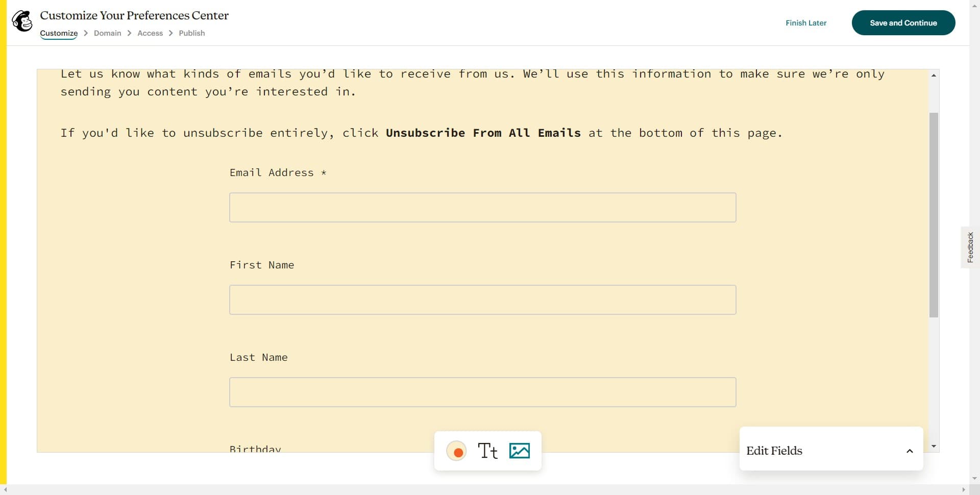980x495 pixels.
Task: Focus the First Name input box
Action: 482,300
